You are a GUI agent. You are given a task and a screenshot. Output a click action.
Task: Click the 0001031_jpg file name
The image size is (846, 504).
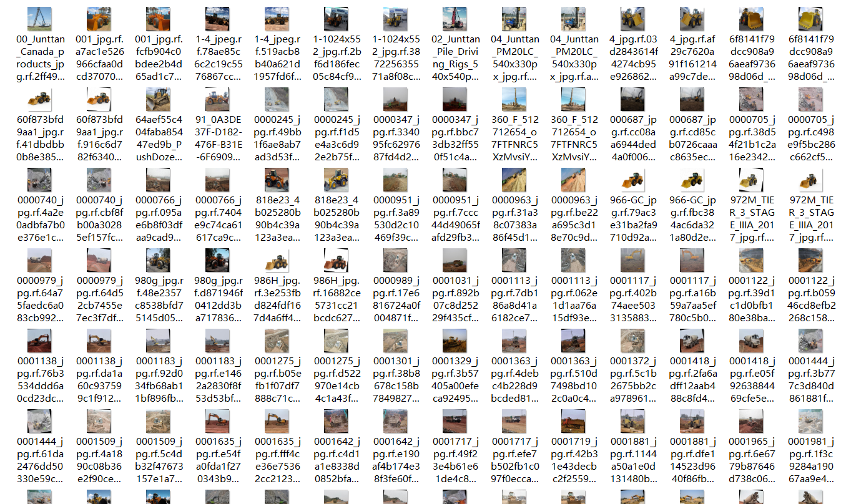(x=455, y=299)
